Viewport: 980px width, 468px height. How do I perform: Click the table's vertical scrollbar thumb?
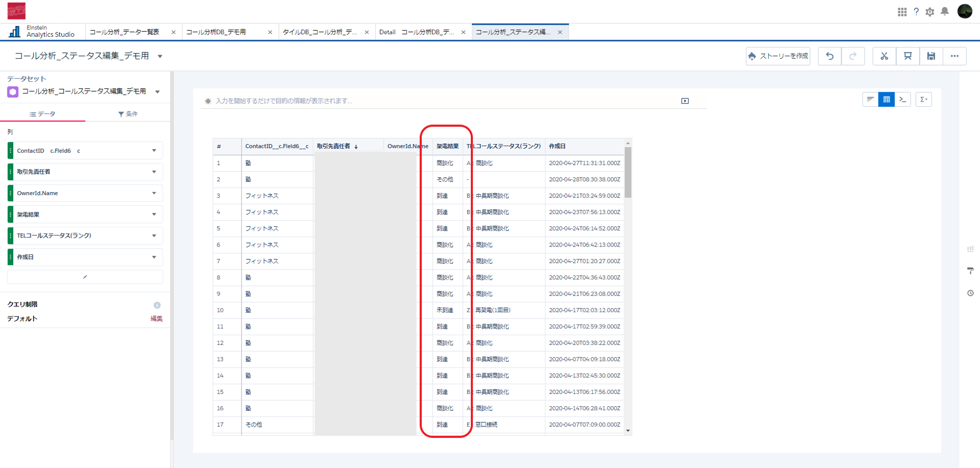pyautogui.click(x=628, y=172)
